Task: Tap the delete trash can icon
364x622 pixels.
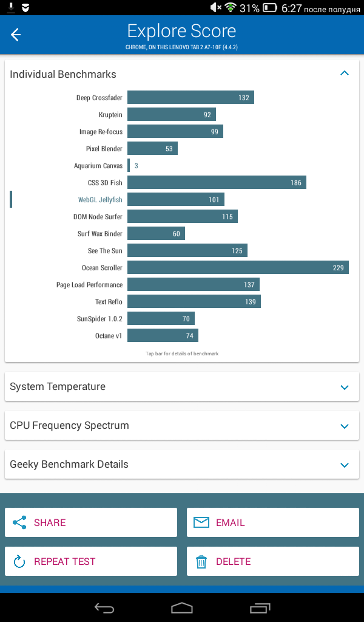Action: [201, 561]
